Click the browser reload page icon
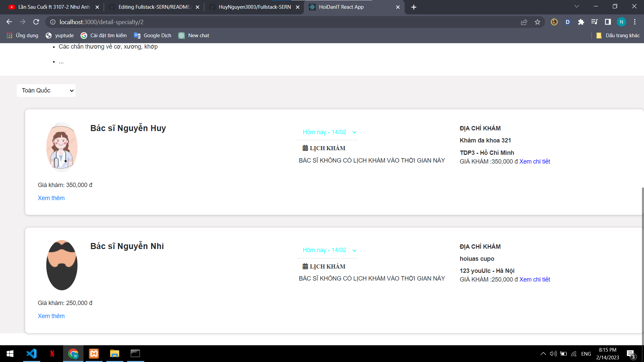The width and height of the screenshot is (644, 362). point(36,22)
